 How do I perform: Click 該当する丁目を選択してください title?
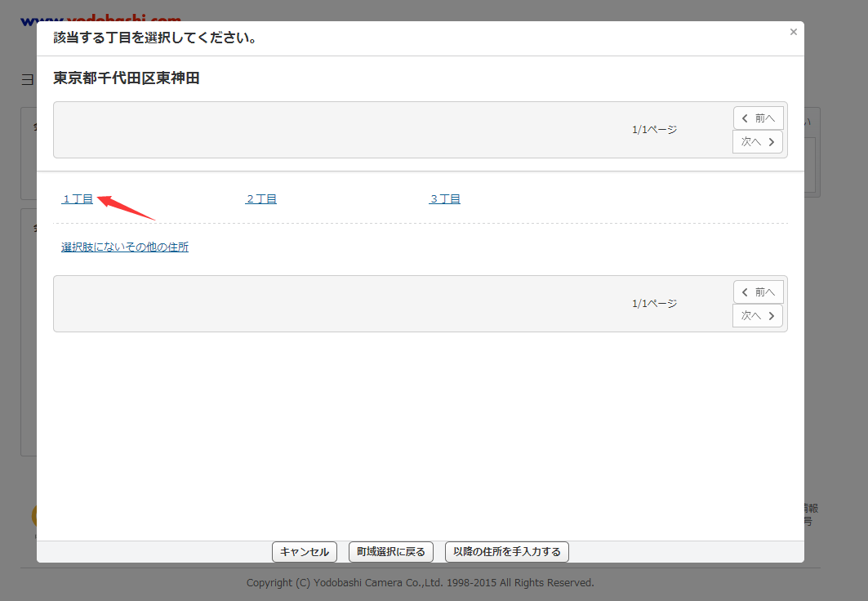(154, 38)
